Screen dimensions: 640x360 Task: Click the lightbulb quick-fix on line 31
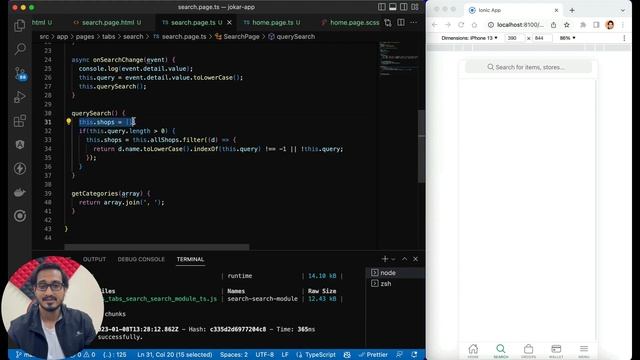point(69,121)
